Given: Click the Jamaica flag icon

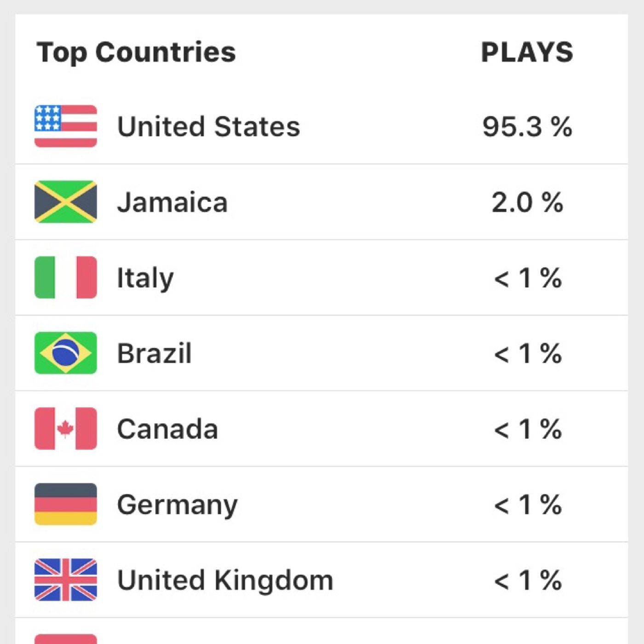Looking at the screenshot, I should 66,201.
